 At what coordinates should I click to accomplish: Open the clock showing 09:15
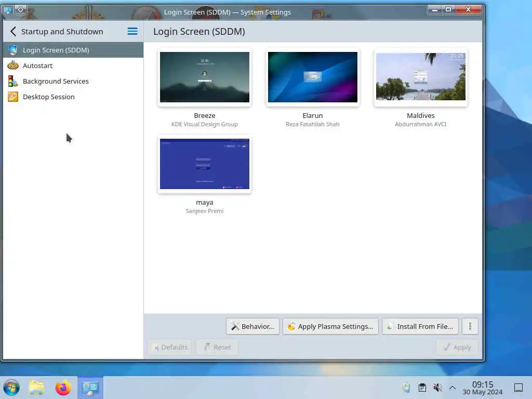(x=483, y=388)
